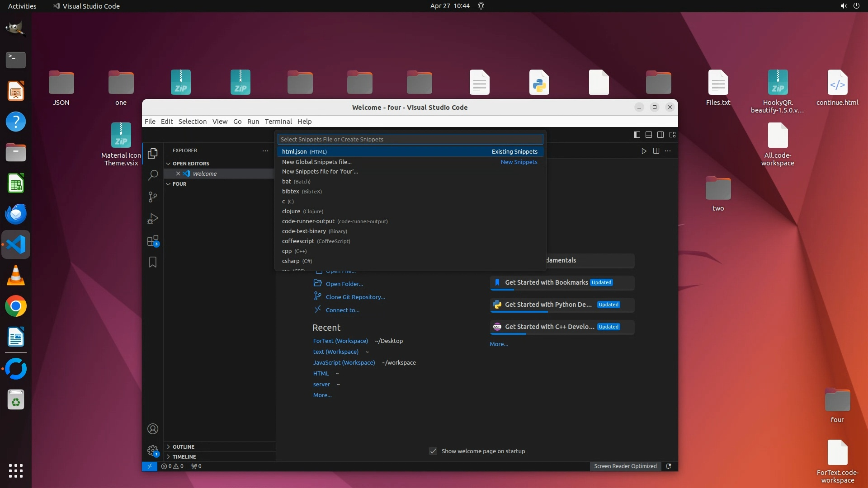Viewport: 868px width, 488px height.
Task: Collapse the OPEN EDITORS section
Action: click(x=190, y=164)
